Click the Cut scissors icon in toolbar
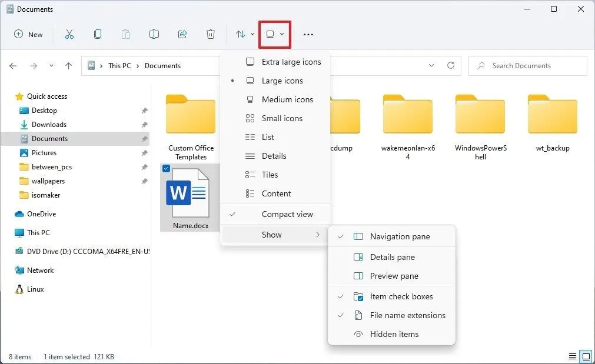The image size is (595, 364). 69,35
